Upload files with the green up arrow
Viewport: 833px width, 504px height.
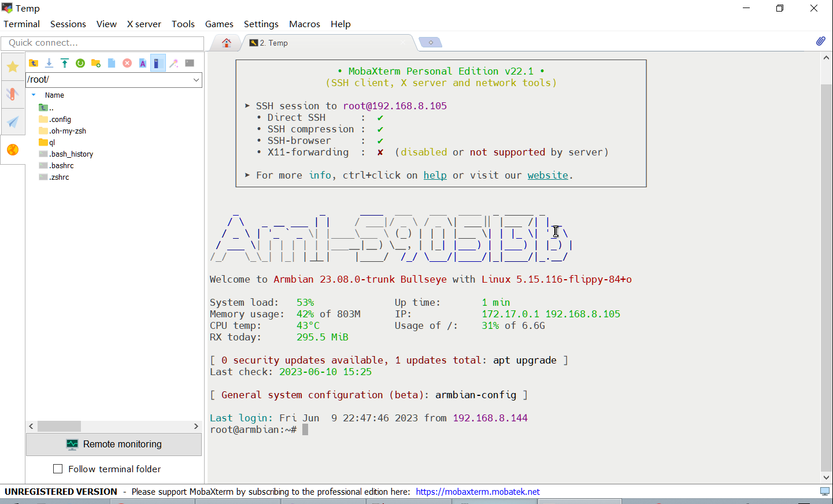click(65, 63)
